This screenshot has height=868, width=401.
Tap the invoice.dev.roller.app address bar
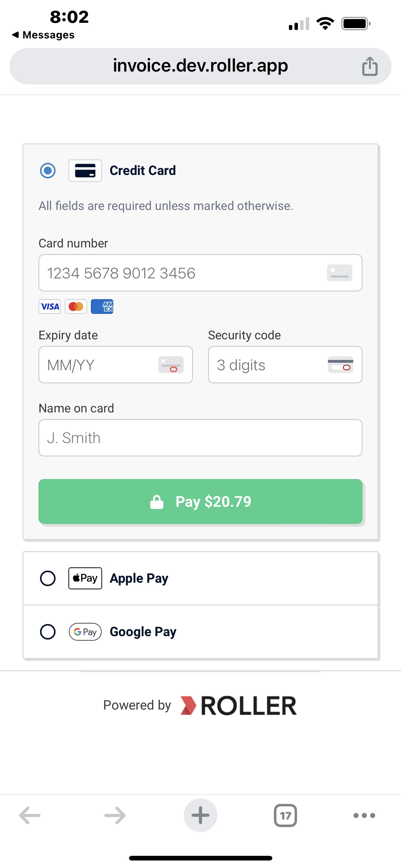pyautogui.click(x=200, y=66)
